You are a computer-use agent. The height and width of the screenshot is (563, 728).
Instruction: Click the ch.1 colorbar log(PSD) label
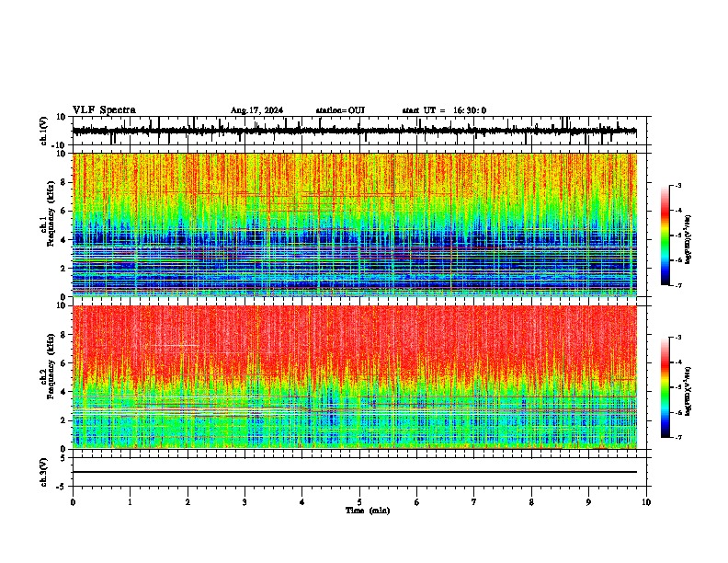[x=688, y=240]
